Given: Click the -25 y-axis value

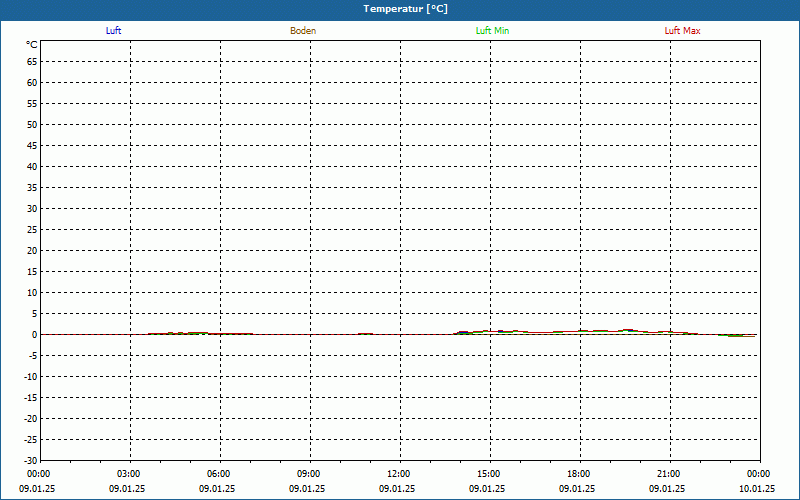Looking at the screenshot, I should pos(32,439).
